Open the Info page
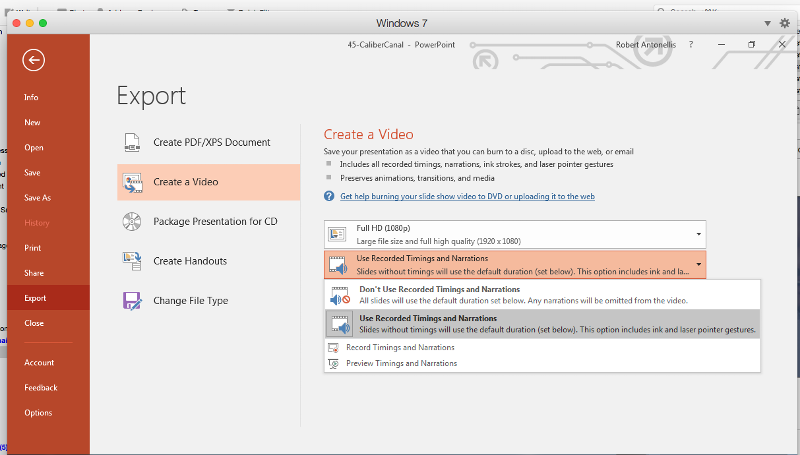 [31, 97]
